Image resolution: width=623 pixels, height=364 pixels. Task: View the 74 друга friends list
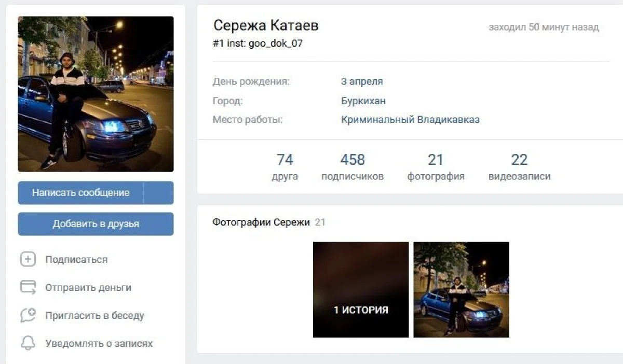285,167
